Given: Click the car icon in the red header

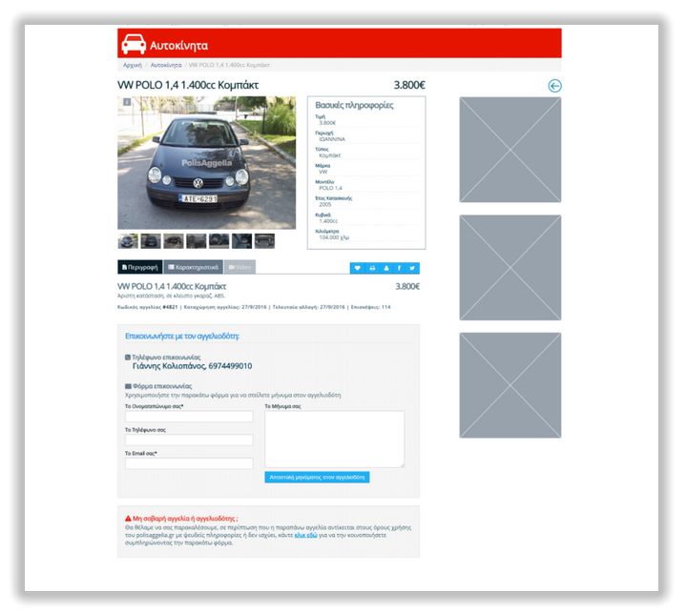Looking at the screenshot, I should 134,44.
